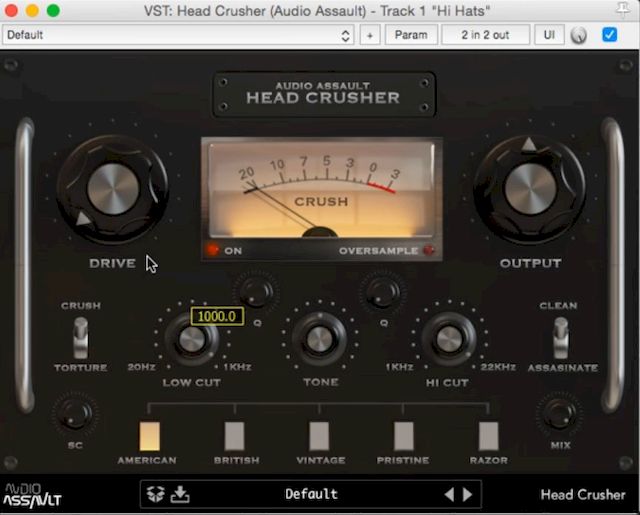Click the save preset download icon

pyautogui.click(x=180, y=494)
